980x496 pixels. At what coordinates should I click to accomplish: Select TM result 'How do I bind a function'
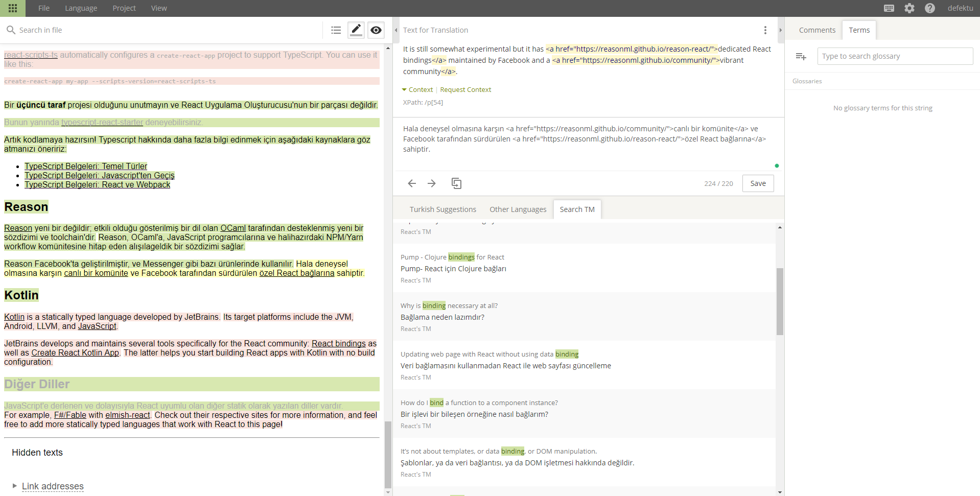pos(585,414)
